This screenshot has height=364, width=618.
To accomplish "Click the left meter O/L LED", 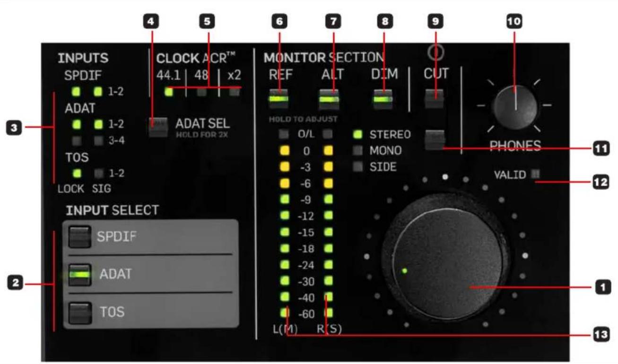I will 284,135.
